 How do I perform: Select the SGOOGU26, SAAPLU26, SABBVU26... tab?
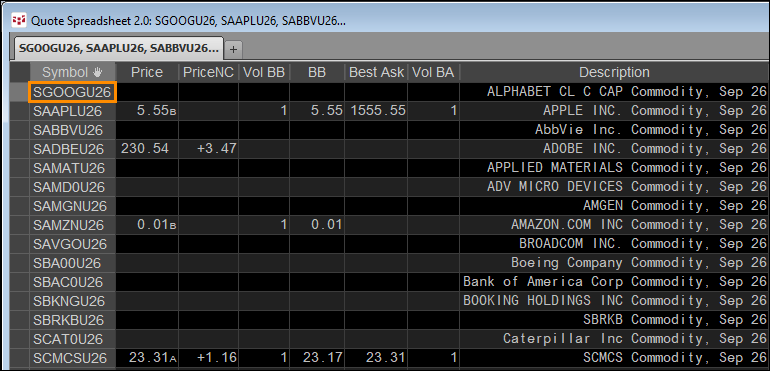[118, 48]
